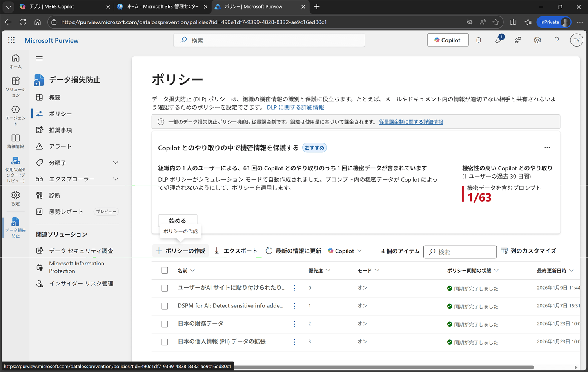Check the DSPM for AI policy row
The height and width of the screenshot is (372, 588).
165,306
